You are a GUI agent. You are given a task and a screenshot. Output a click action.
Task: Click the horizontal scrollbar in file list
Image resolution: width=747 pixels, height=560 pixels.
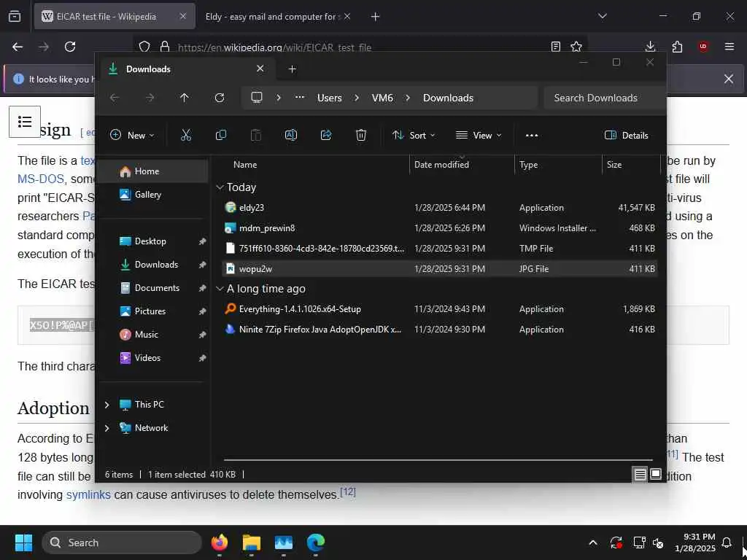[x=438, y=460]
